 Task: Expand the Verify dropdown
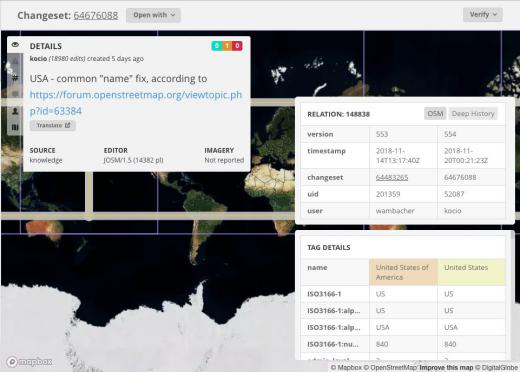483,14
